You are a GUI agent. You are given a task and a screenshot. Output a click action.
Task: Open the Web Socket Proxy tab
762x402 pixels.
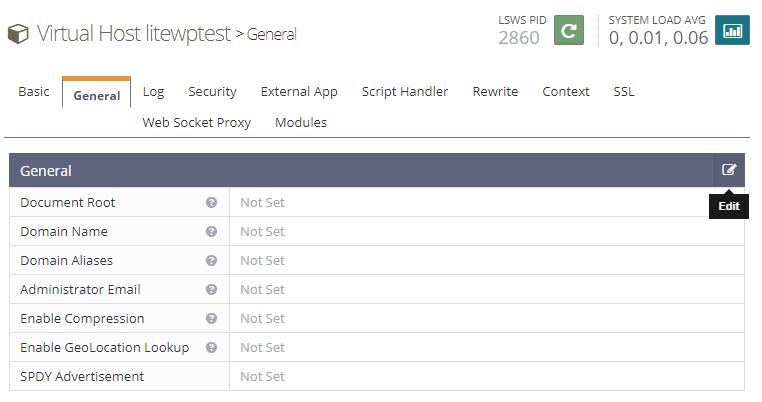pos(197,122)
